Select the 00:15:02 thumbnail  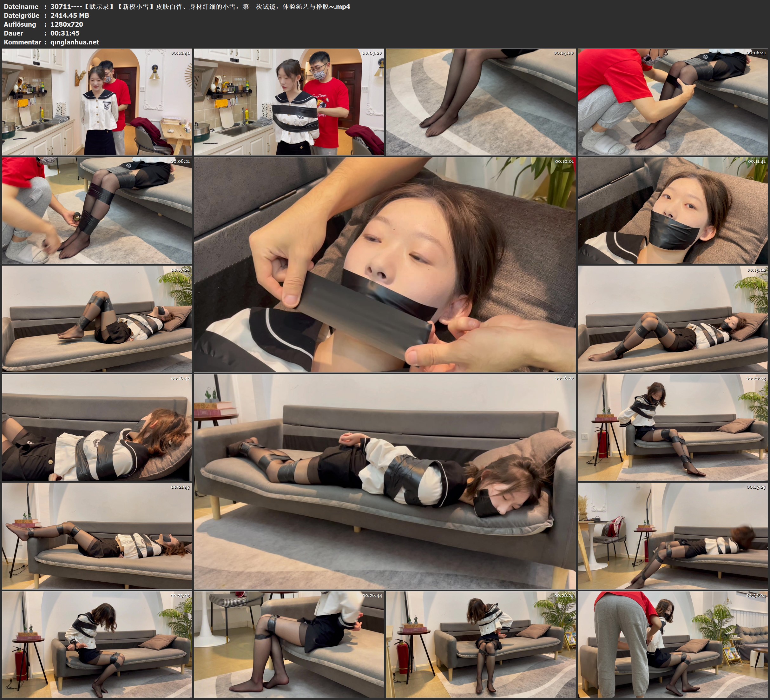(x=673, y=319)
